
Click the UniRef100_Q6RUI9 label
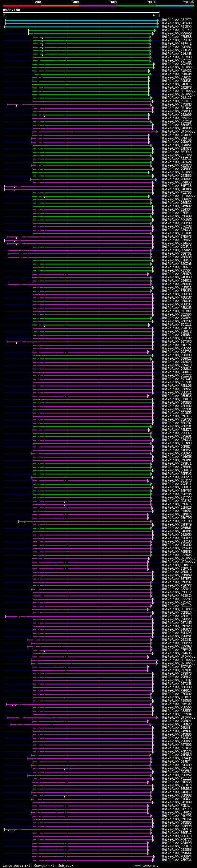(x=177, y=470)
